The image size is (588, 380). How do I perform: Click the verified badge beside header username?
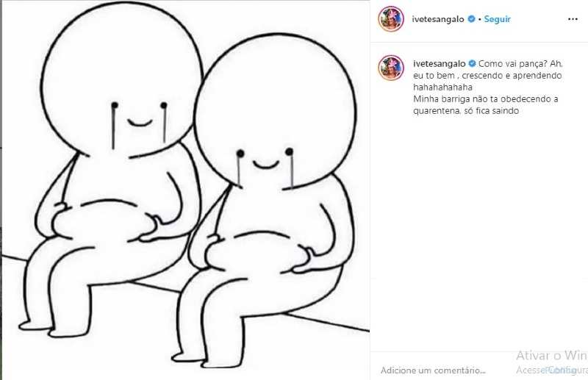pyautogui.click(x=471, y=19)
